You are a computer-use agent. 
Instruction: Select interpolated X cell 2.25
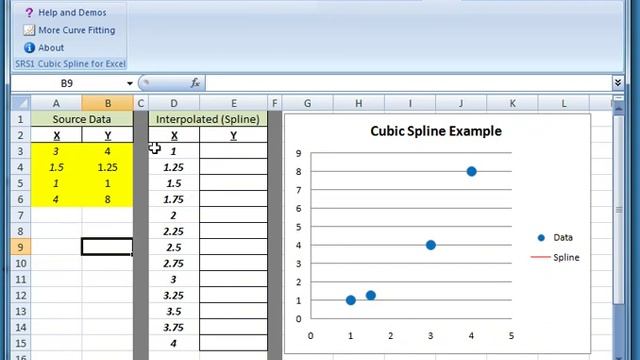(174, 231)
